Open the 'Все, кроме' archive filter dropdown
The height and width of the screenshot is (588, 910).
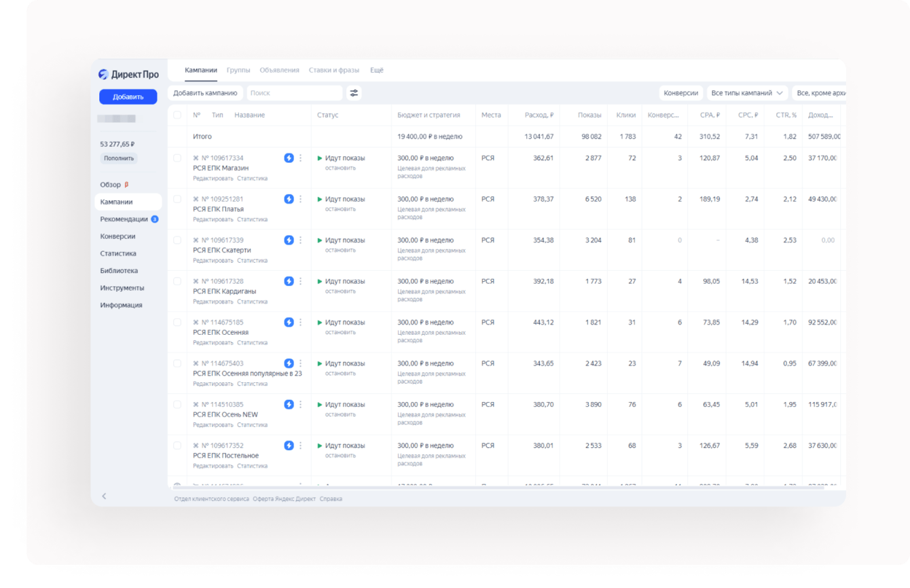(x=819, y=93)
